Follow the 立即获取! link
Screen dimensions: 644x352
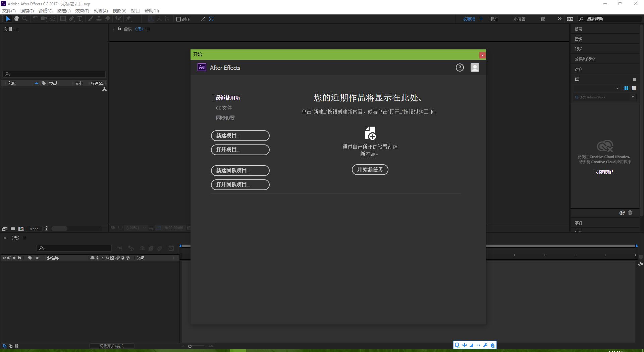[605, 172]
